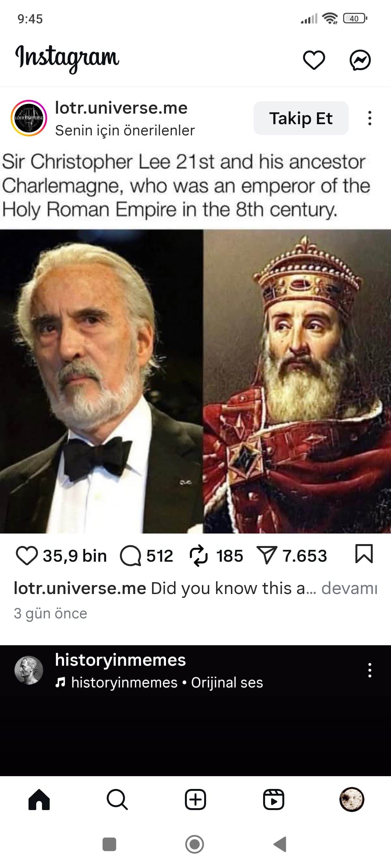View lotr.universe.me story avatar
This screenshot has width=391, height=868.
29,118
